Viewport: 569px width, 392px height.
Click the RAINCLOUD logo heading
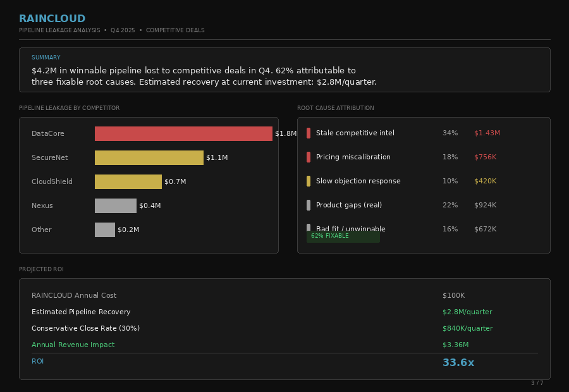click(52, 18)
